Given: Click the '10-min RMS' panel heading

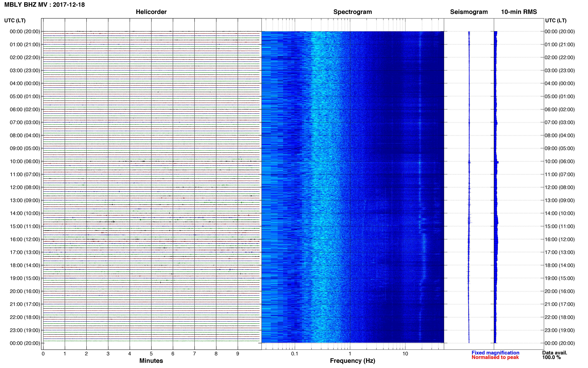Looking at the screenshot, I should (519, 12).
